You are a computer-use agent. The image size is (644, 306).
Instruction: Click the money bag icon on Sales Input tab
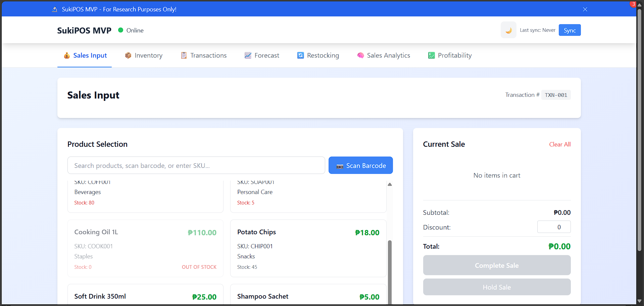(x=67, y=55)
